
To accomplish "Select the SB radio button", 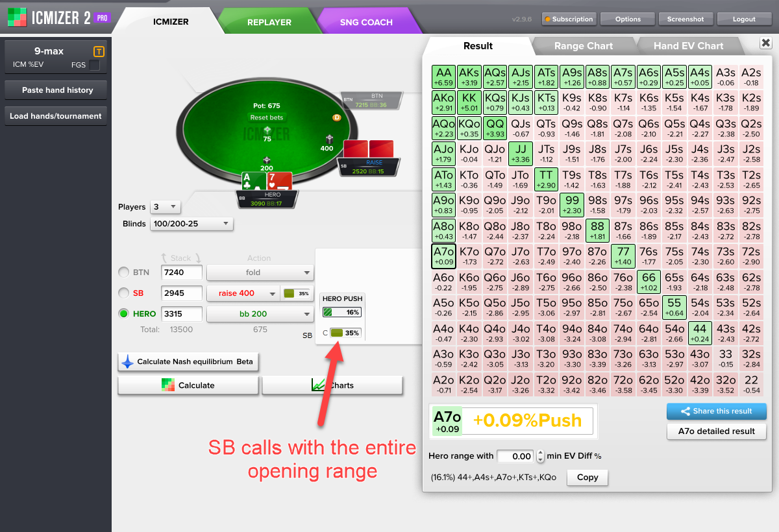I will click(123, 293).
